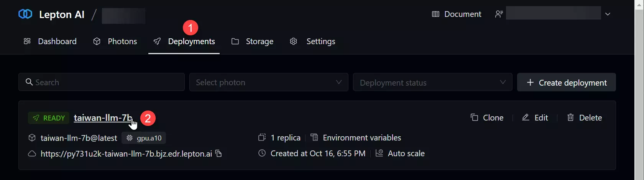This screenshot has width=644, height=180.
Task: Click the lepton.ai deployment URL
Action: tap(126, 154)
